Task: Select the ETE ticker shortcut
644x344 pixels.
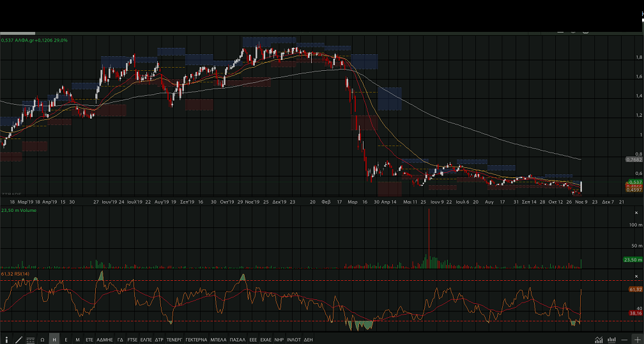Action: 89,340
